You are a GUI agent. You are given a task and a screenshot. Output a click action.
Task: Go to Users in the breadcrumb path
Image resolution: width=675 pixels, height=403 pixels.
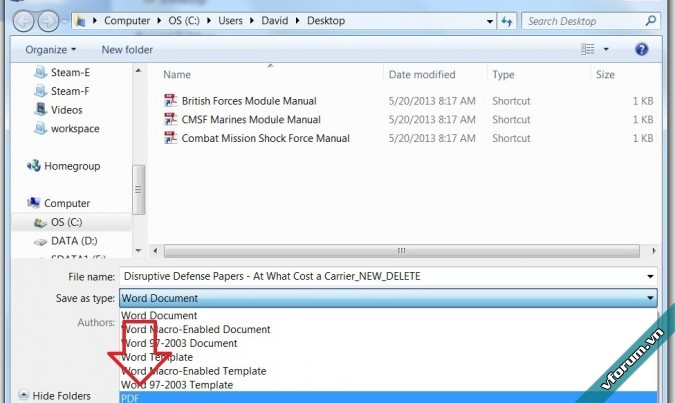[x=230, y=21]
